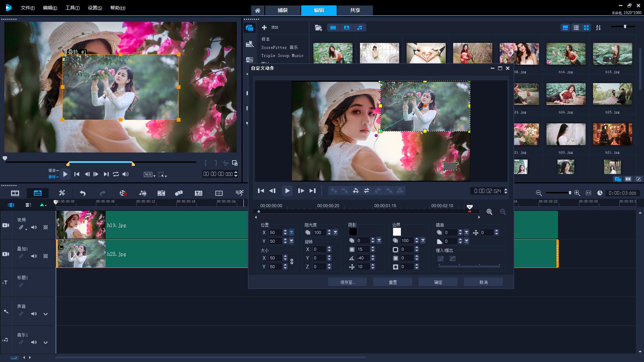Expand the position X slider dropdown

(291, 232)
